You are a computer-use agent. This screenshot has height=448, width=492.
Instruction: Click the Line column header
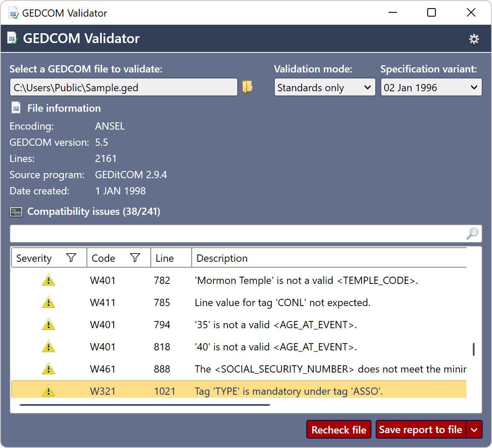pos(171,258)
